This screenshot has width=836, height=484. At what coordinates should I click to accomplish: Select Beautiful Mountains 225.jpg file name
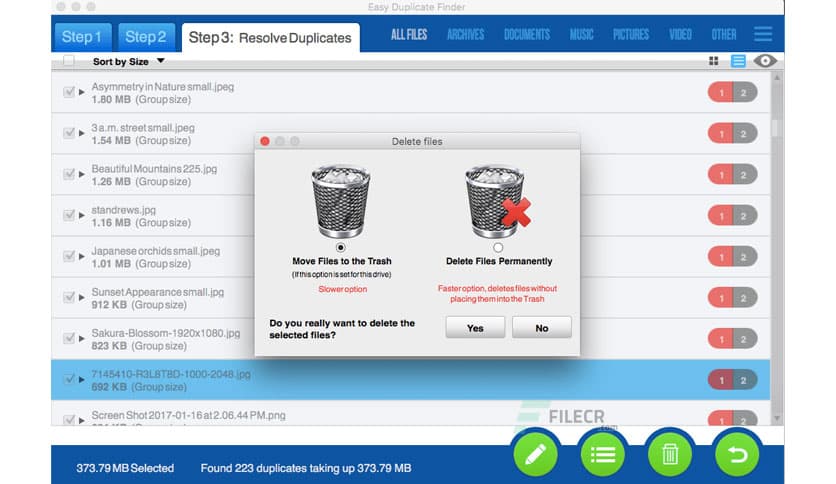coord(154,169)
